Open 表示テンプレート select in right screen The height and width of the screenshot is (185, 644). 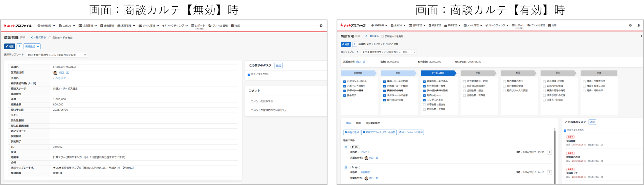point(388,52)
